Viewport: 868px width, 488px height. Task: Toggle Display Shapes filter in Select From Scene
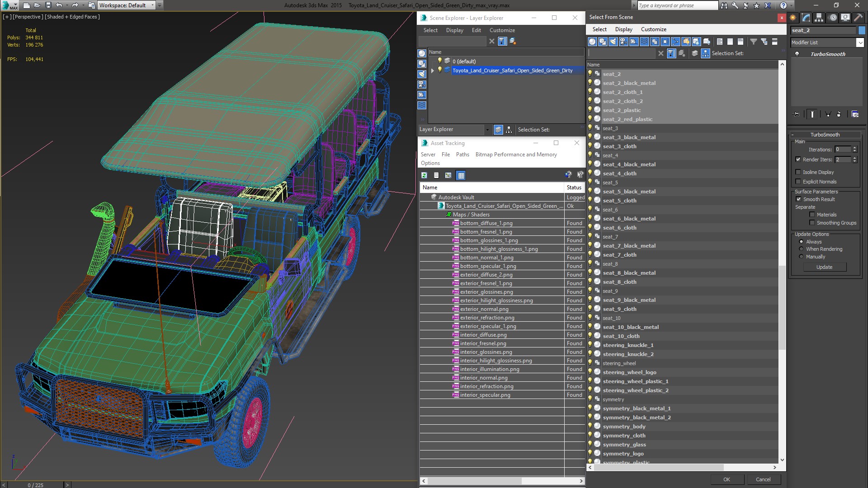pyautogui.click(x=603, y=42)
